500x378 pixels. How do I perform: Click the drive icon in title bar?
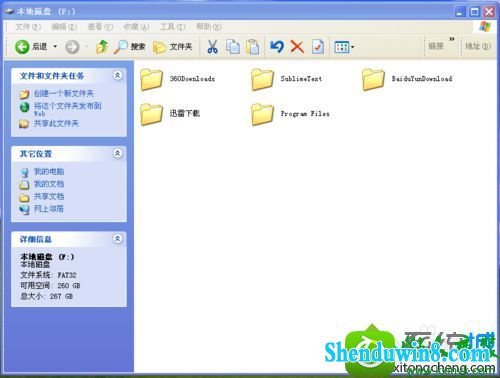point(9,11)
